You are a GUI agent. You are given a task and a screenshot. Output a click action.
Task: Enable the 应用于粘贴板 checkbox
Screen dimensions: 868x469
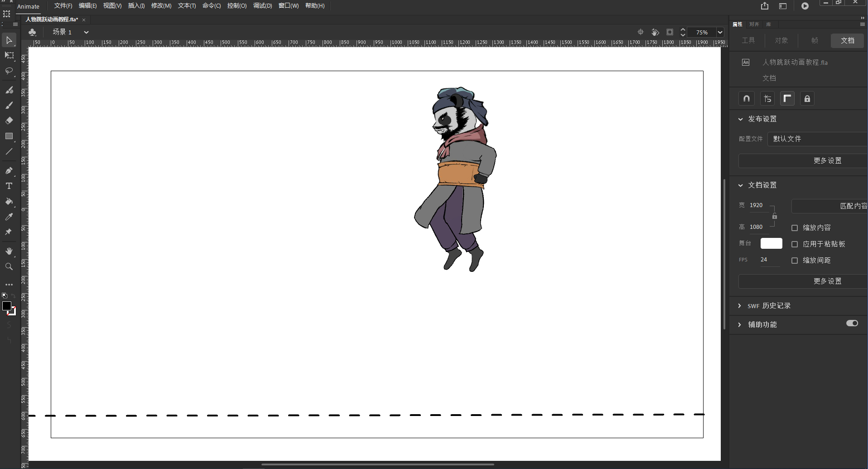point(795,244)
